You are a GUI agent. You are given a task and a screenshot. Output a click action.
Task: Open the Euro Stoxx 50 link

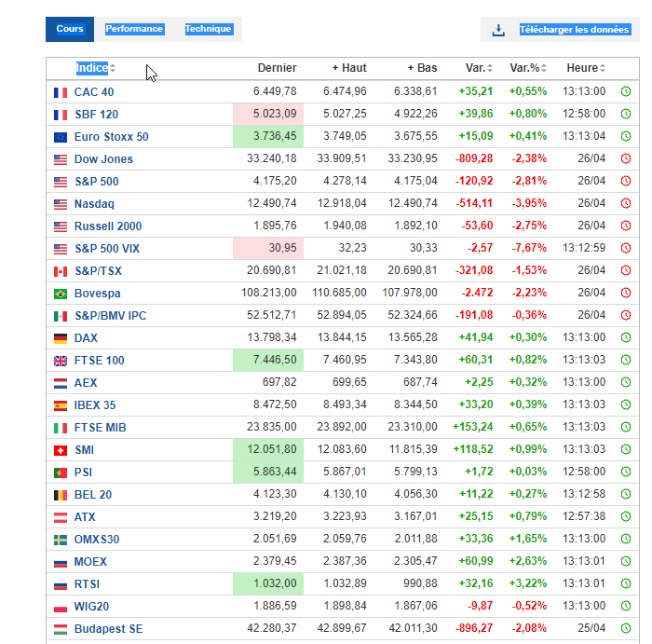tap(112, 137)
